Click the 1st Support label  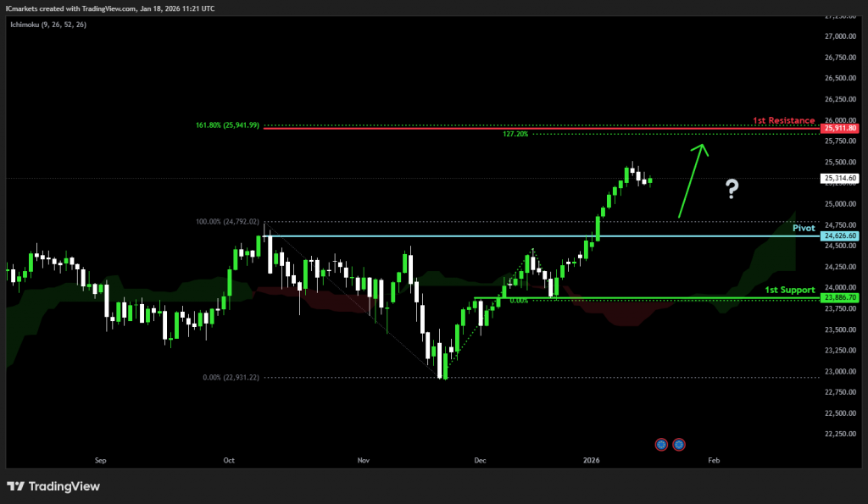(x=789, y=290)
